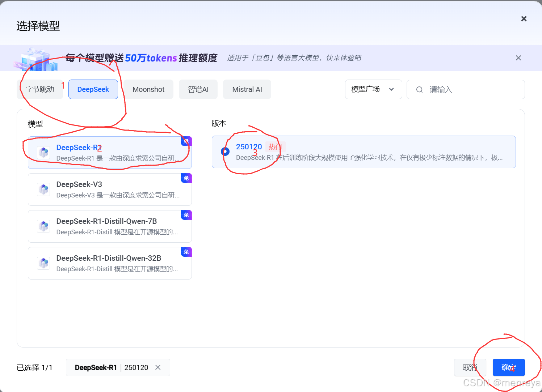
Task: Click the DeepSeek-R1-Distill-Qwen-32B logo icon
Action: 43,263
